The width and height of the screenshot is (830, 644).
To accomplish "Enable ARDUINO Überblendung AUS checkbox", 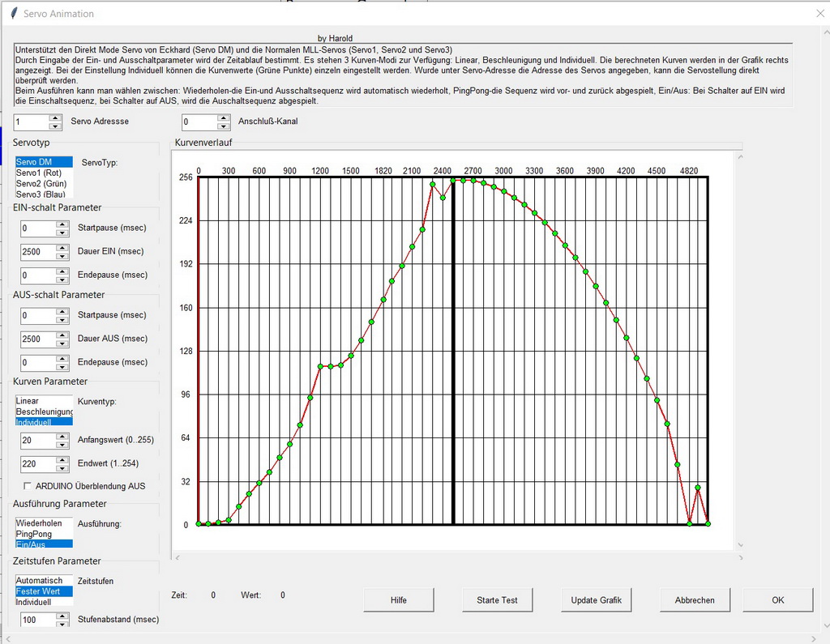I will pos(28,486).
